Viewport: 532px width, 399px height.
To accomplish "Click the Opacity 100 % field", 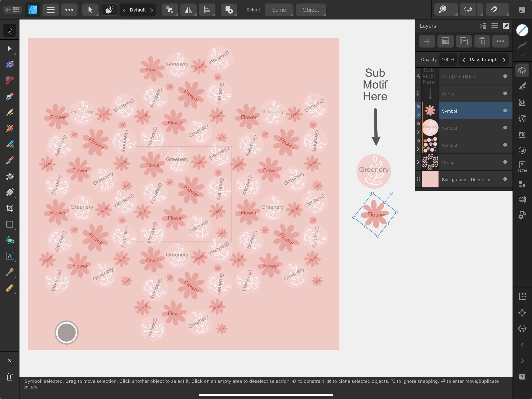I will pyautogui.click(x=448, y=60).
